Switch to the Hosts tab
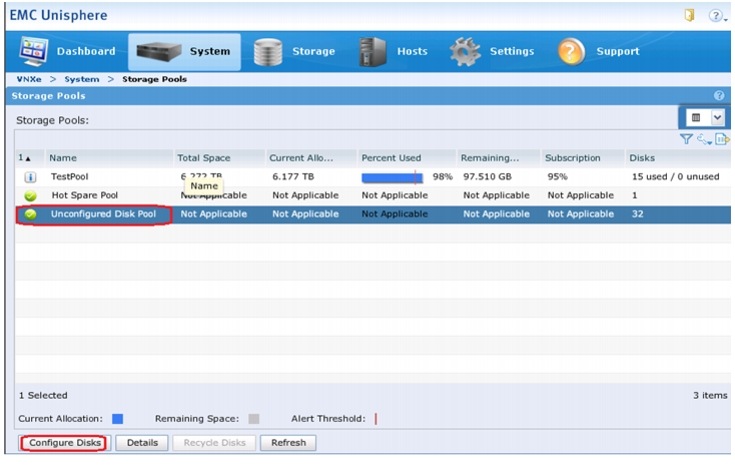 coord(393,52)
